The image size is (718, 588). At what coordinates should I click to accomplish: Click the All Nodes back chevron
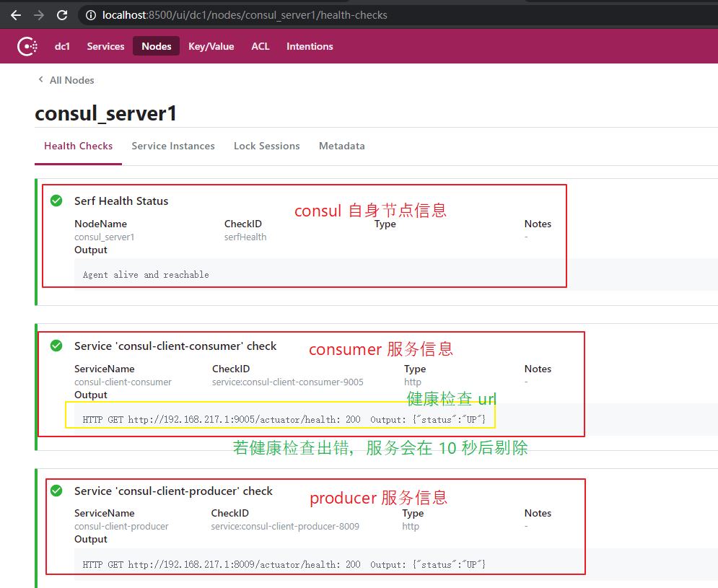click(x=40, y=79)
